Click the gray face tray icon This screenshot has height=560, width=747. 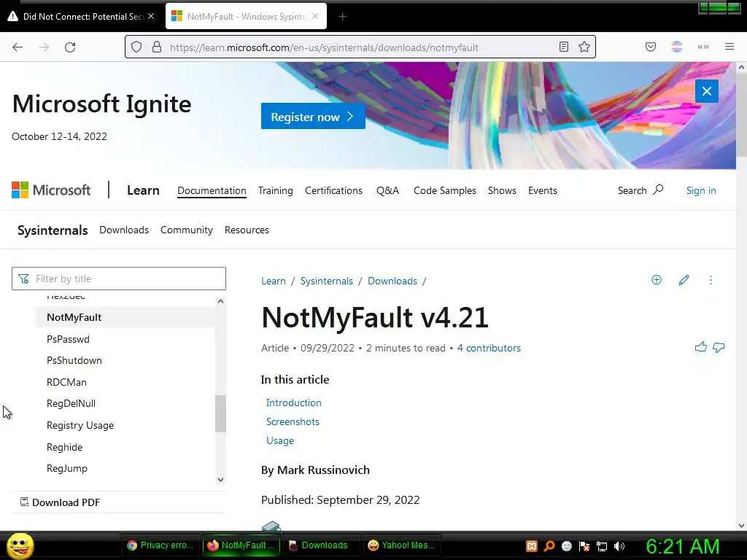566,546
